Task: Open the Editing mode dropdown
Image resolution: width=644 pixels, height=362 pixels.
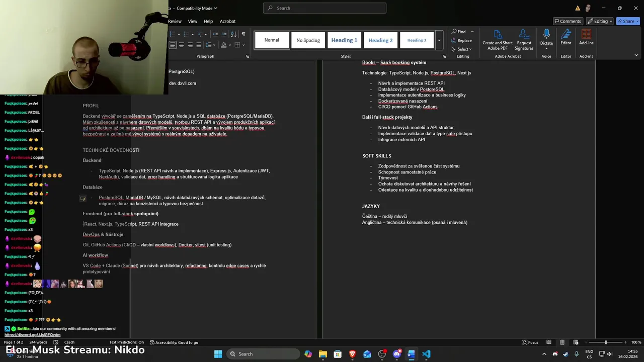Action: (599, 21)
